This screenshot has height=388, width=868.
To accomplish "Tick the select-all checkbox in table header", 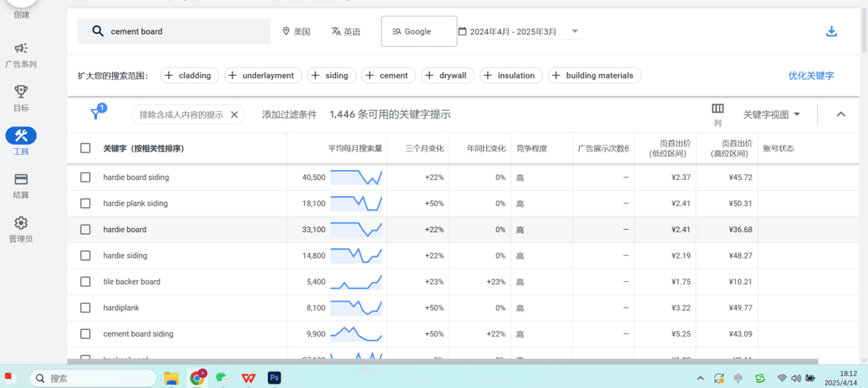I will pyautogui.click(x=85, y=148).
